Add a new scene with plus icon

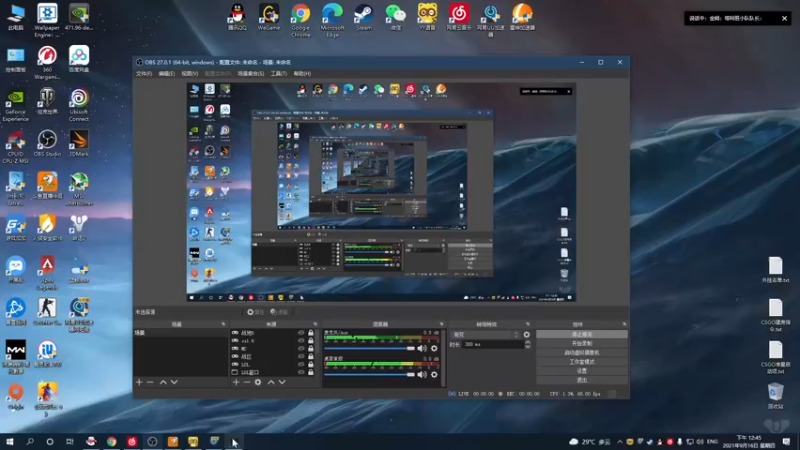[139, 382]
